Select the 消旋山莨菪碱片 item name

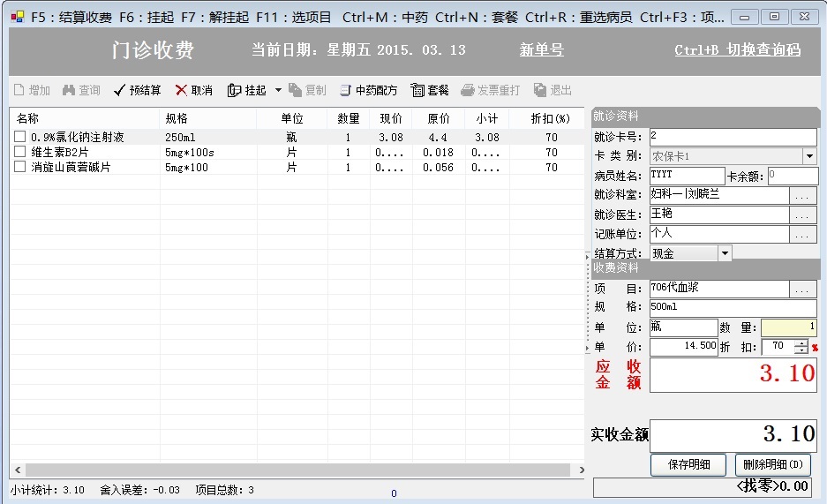pyautogui.click(x=71, y=167)
